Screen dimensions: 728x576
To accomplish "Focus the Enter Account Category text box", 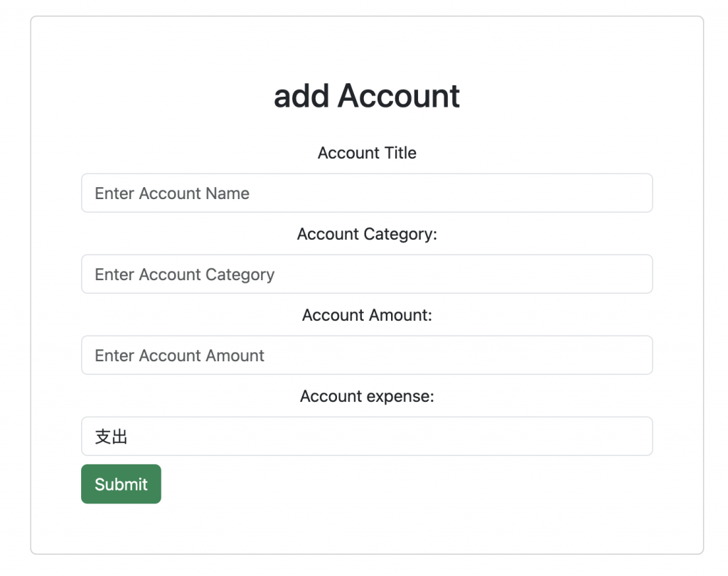I will [367, 274].
